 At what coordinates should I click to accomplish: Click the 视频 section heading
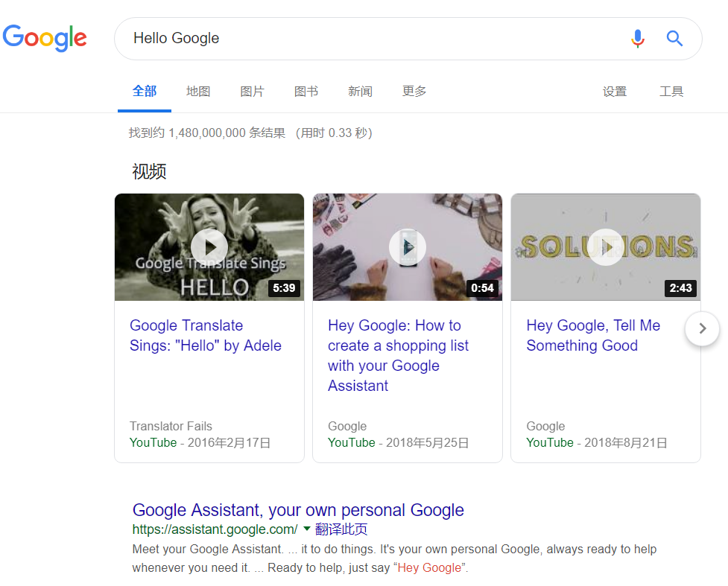[x=149, y=172]
